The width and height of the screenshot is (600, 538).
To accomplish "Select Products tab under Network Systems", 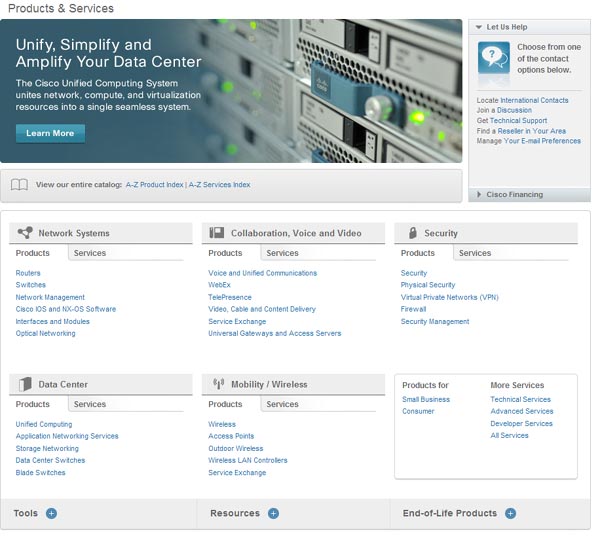I will 33,253.
